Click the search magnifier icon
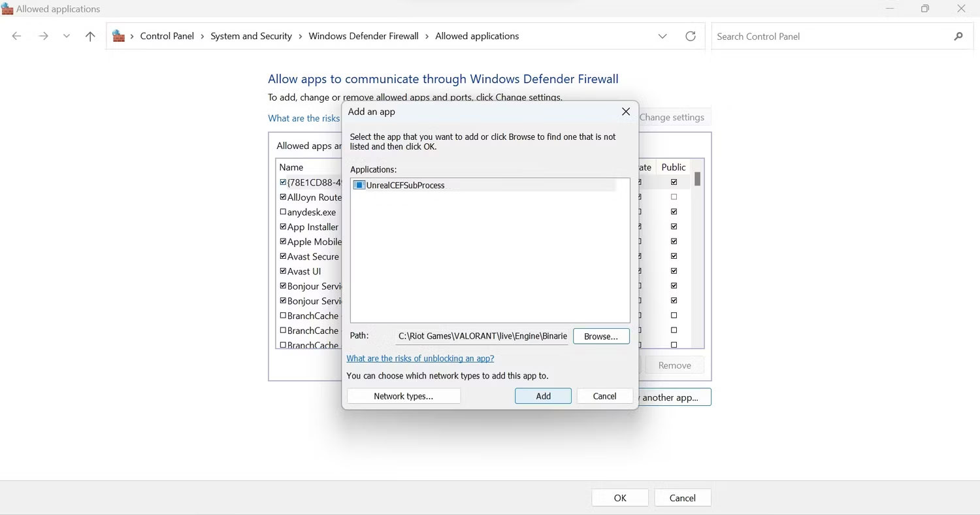 (x=958, y=37)
